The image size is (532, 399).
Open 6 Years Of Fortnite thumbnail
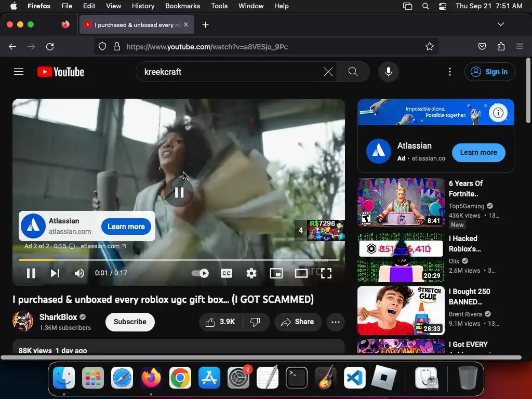pyautogui.click(x=401, y=202)
